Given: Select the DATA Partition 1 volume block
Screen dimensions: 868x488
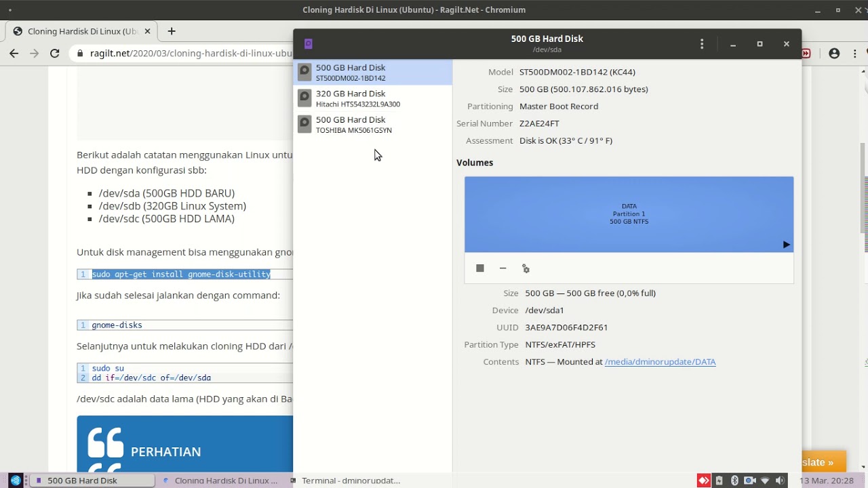Looking at the screenshot, I should click(629, 214).
